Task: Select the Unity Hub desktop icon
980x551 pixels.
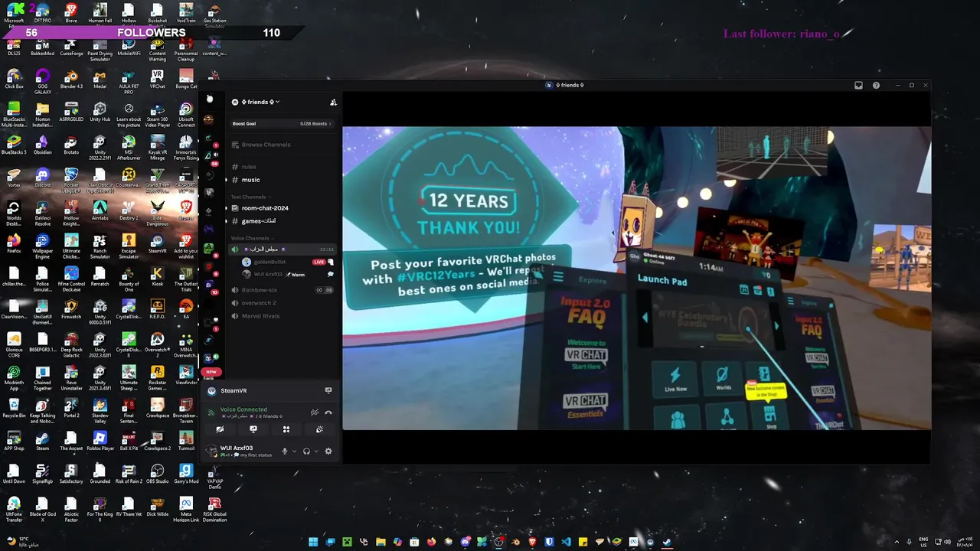Action: (x=100, y=112)
